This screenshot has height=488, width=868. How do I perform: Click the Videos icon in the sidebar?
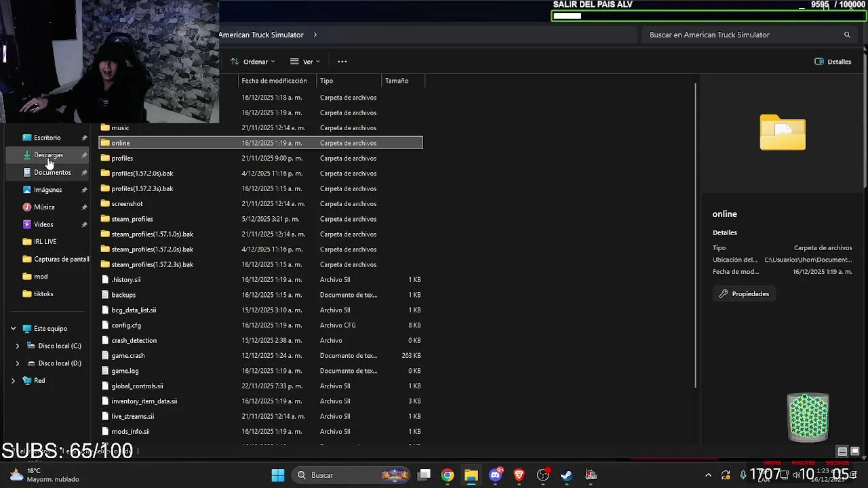27,224
